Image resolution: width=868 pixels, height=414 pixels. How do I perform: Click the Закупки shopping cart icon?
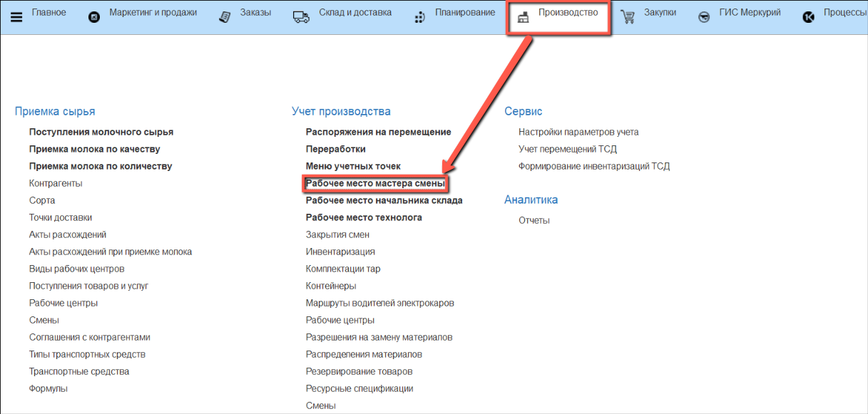(628, 17)
